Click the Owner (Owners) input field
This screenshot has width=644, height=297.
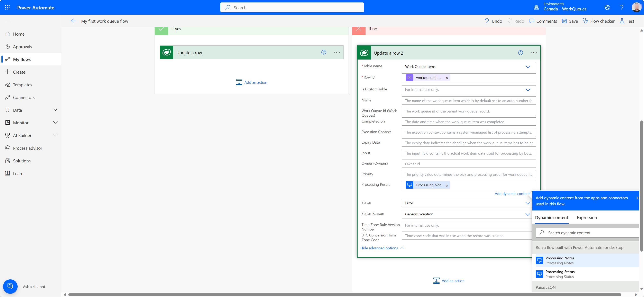pyautogui.click(x=469, y=164)
